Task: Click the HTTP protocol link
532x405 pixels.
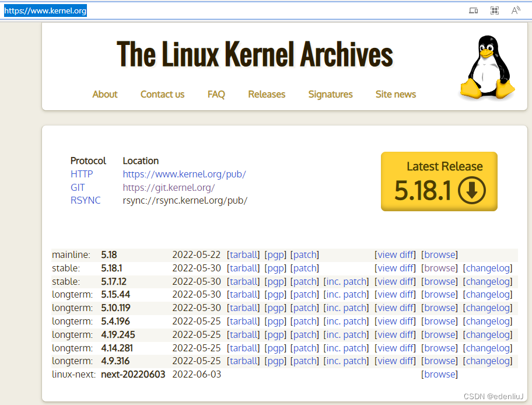Action: click(x=82, y=174)
